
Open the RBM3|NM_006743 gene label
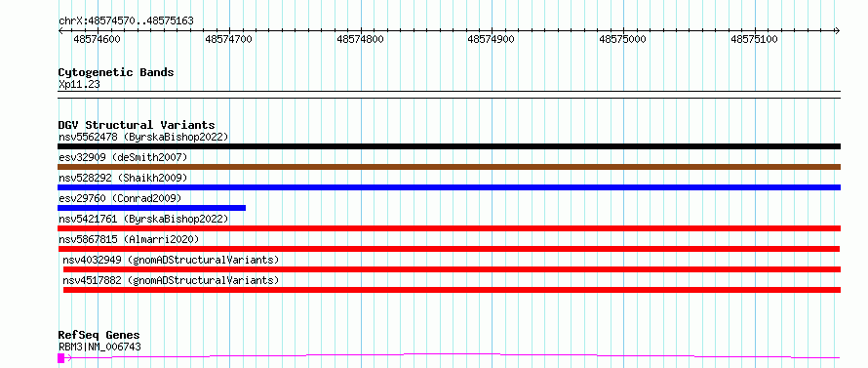tap(99, 347)
